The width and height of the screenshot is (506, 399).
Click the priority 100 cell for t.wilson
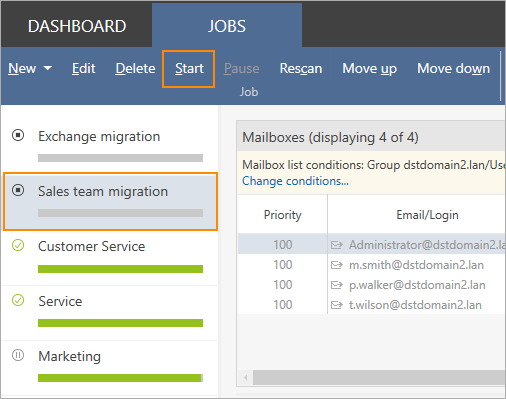click(283, 305)
